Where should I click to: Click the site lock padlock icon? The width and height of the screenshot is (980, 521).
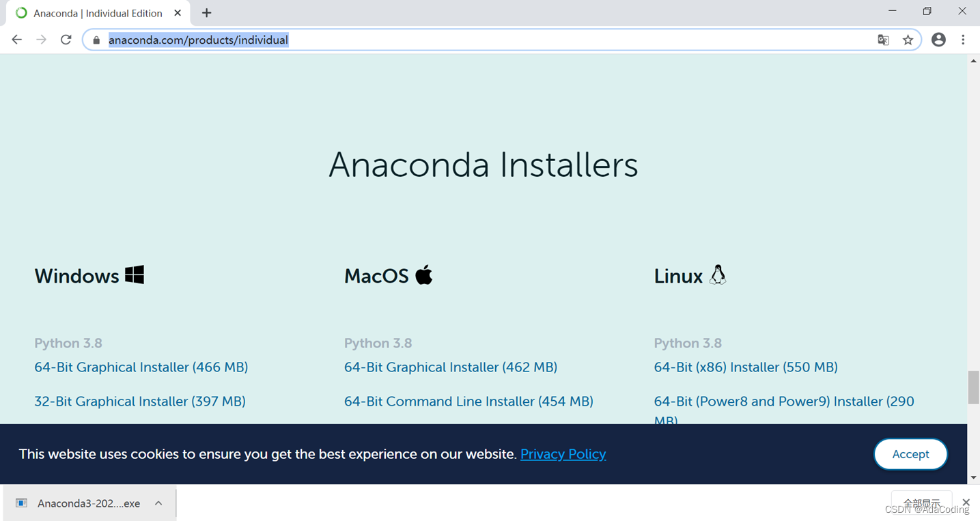click(96, 40)
